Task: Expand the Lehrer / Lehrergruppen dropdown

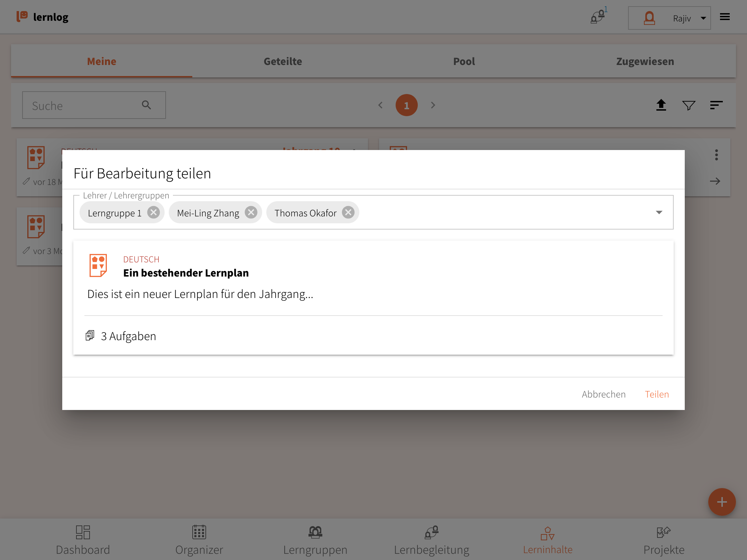Action: pyautogui.click(x=659, y=212)
